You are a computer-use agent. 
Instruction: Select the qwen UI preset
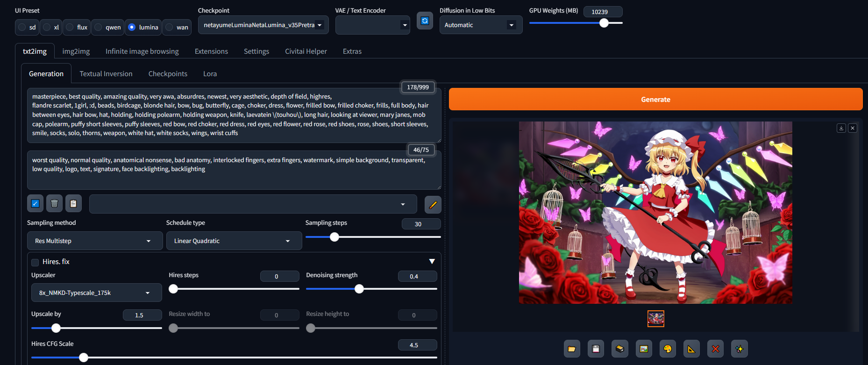pyautogui.click(x=107, y=27)
